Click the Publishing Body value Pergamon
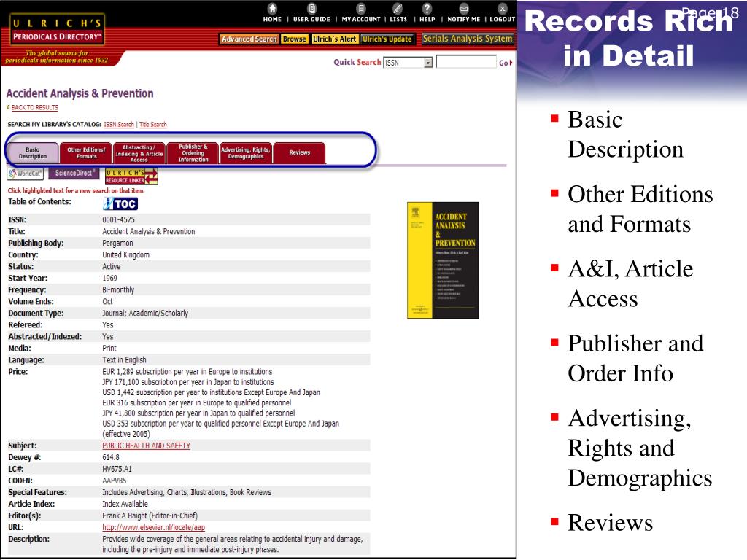 coord(117,244)
